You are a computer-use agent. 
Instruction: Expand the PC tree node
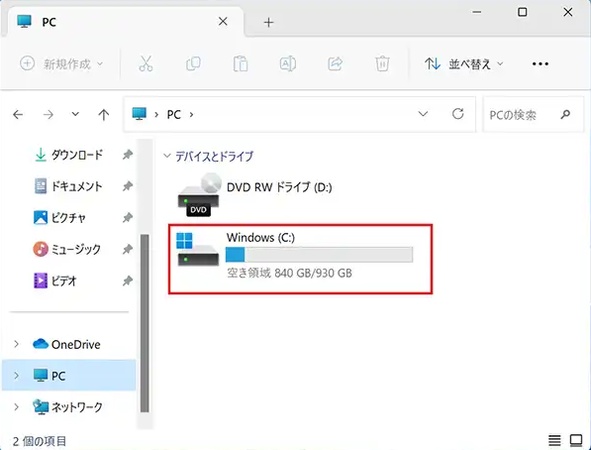16,375
